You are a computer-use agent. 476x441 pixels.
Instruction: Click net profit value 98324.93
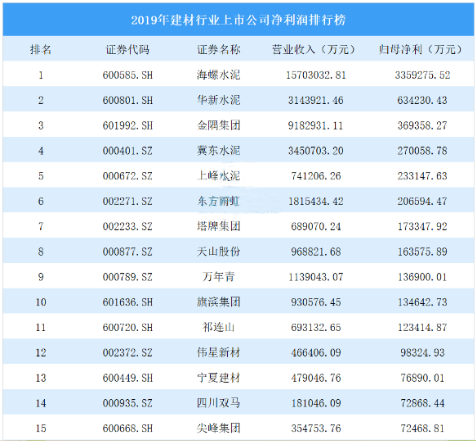coord(422,353)
